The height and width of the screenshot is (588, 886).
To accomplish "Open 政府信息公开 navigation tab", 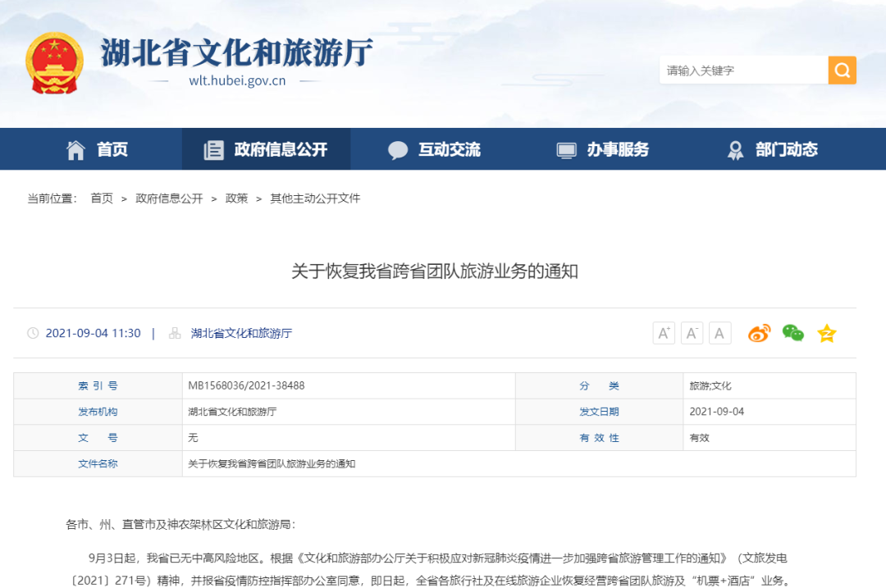I will [x=266, y=149].
